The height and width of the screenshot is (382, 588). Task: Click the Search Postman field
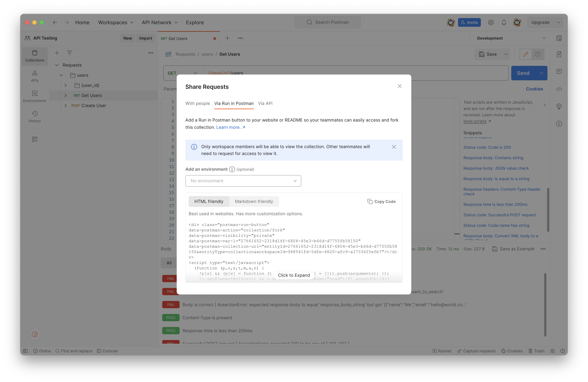click(327, 22)
